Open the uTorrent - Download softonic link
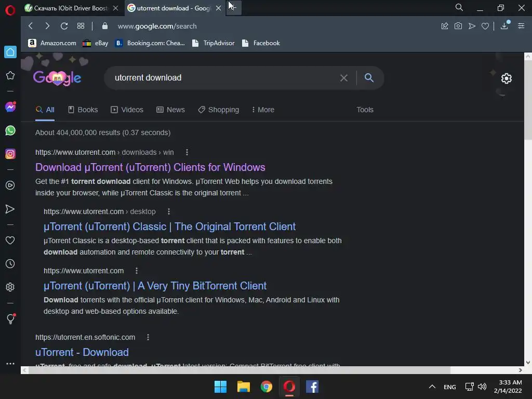This screenshot has width=532, height=399. (x=82, y=352)
